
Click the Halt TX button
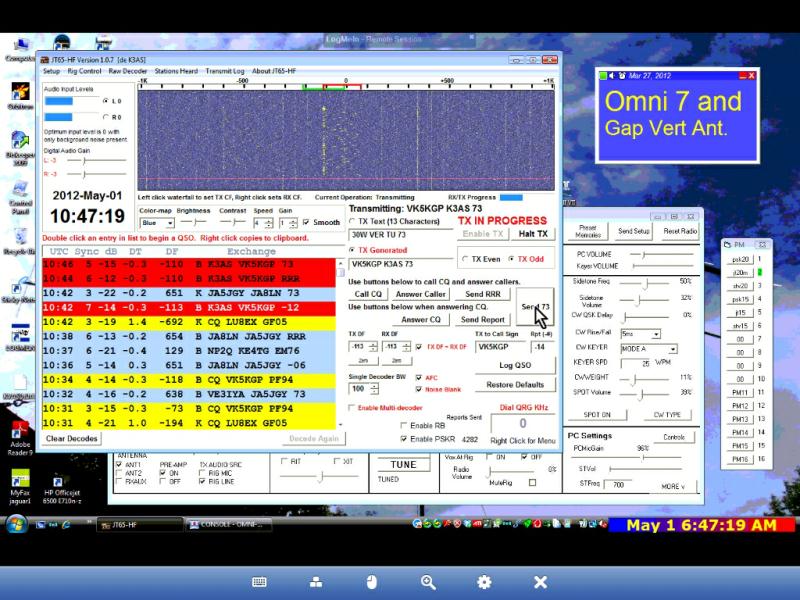click(x=533, y=234)
